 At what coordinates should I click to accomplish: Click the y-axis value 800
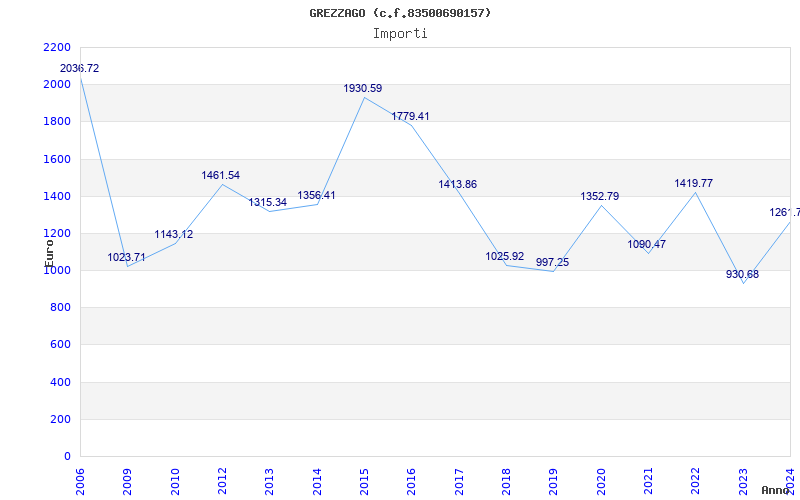click(x=61, y=308)
